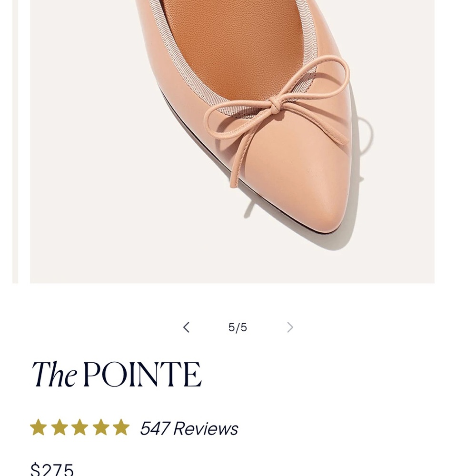The width and height of the screenshot is (476, 476).
Task: Select the first gold star rating
Action: point(40,427)
